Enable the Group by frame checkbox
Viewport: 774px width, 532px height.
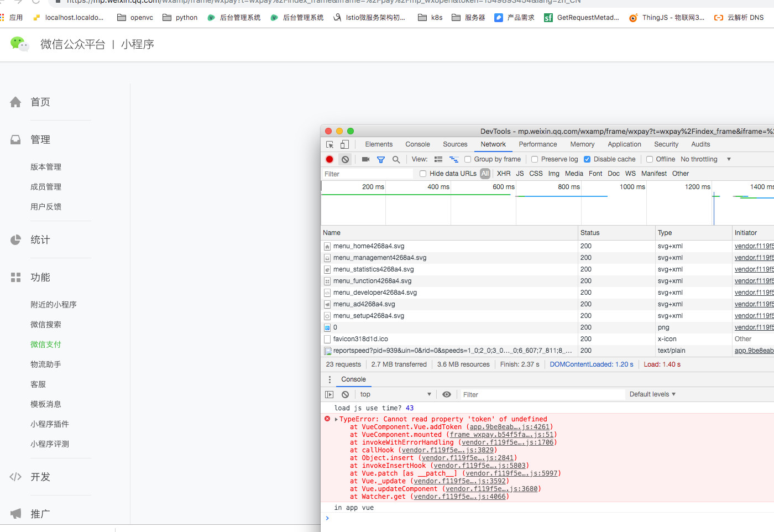tap(468, 159)
